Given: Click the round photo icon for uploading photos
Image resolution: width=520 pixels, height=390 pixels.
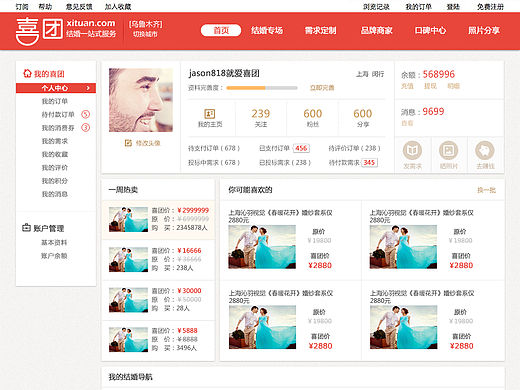Looking at the screenshot, I should tap(448, 151).
